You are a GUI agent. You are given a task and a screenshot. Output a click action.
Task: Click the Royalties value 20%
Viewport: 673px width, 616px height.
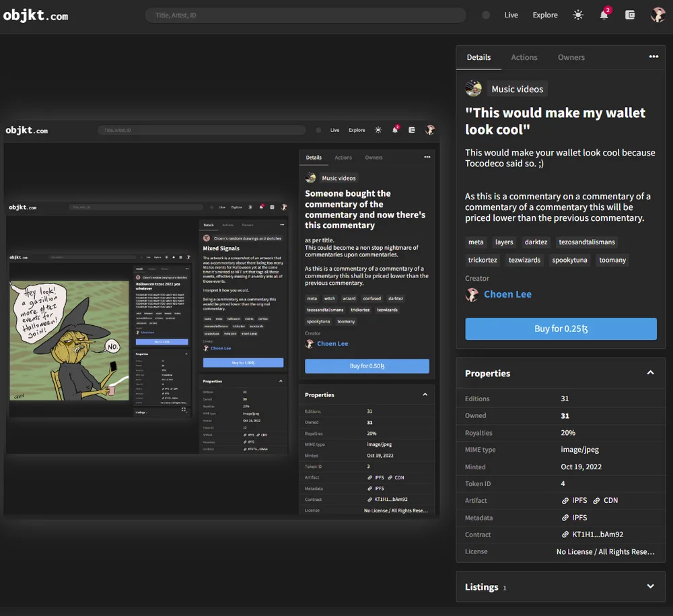point(568,433)
